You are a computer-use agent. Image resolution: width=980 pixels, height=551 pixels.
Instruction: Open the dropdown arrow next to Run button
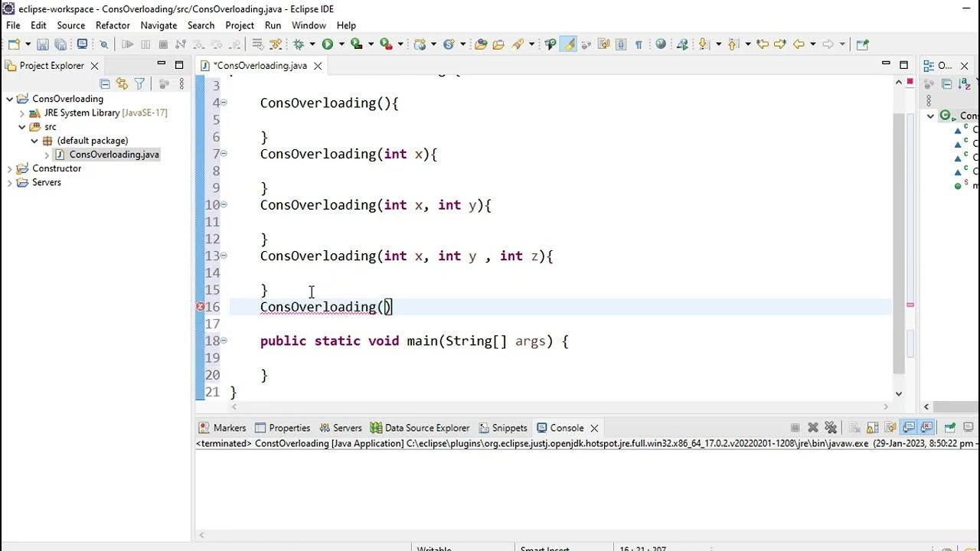(341, 44)
